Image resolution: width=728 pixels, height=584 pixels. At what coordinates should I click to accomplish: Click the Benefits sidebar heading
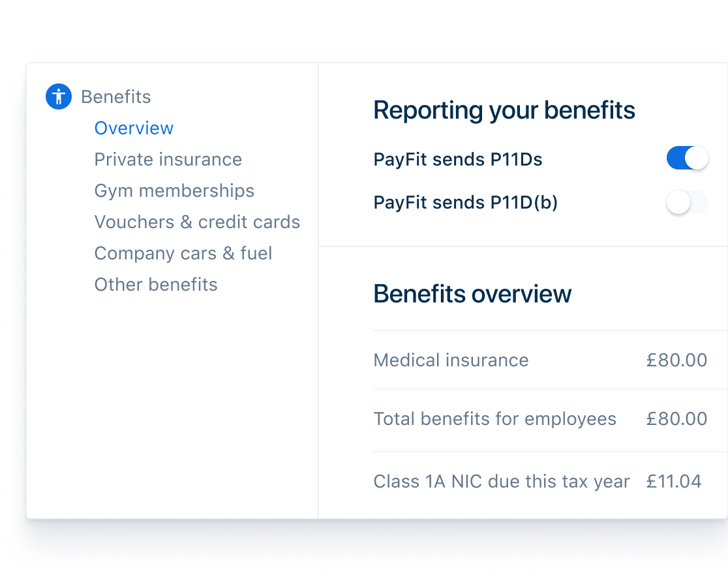(115, 97)
